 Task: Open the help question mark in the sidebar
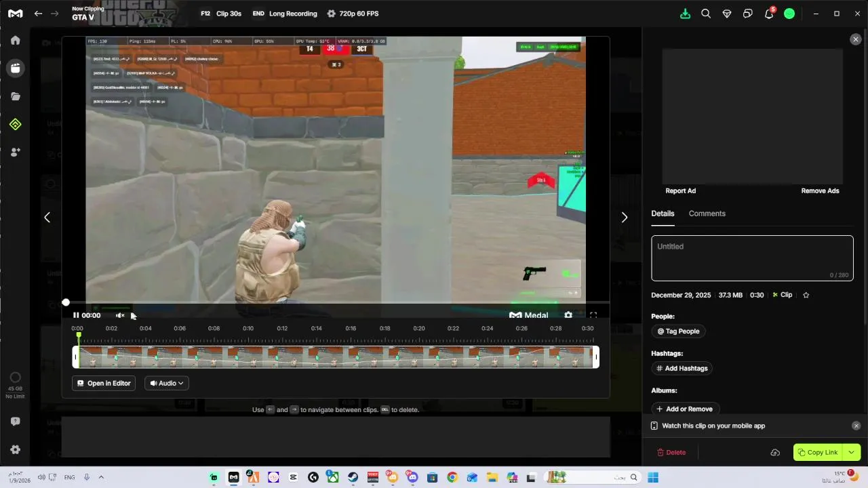[x=15, y=422]
